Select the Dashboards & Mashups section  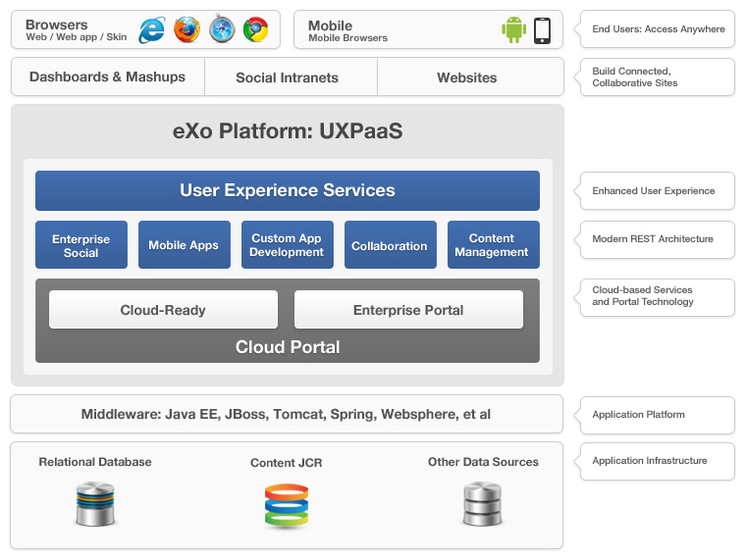click(108, 76)
